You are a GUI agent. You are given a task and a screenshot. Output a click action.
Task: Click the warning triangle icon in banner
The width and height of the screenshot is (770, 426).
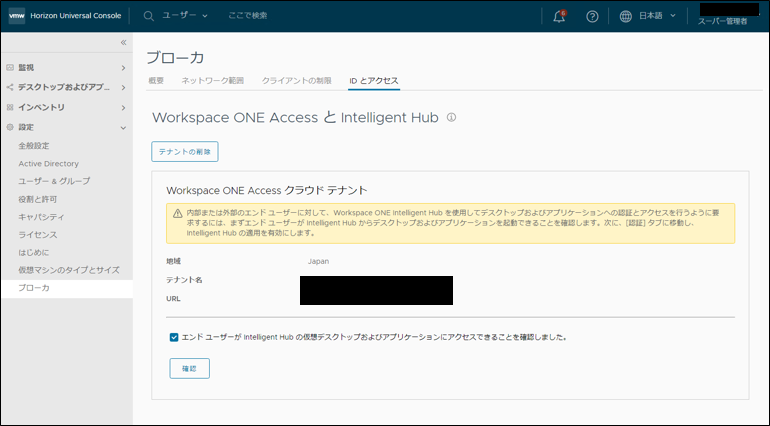(178, 213)
